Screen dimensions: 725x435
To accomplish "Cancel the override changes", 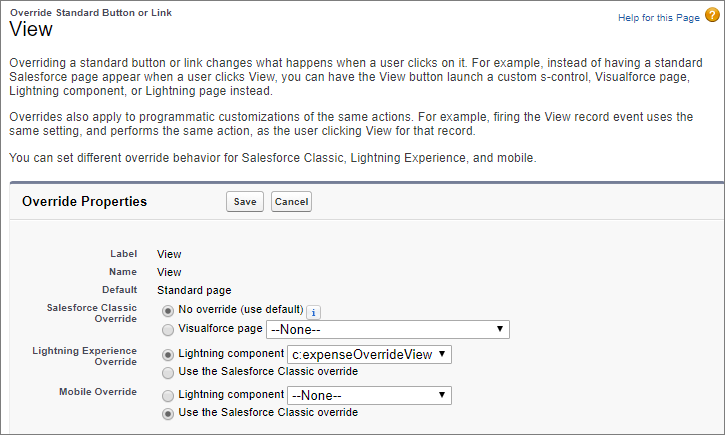I will coord(291,202).
